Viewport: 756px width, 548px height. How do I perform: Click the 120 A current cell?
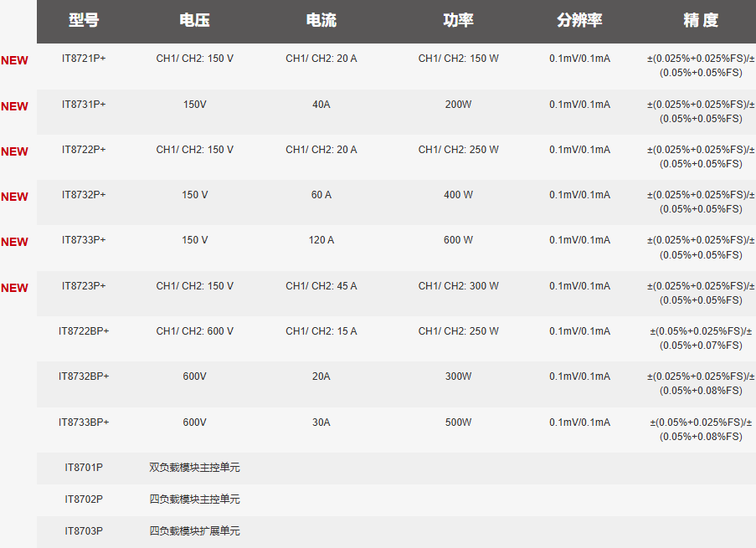321,240
